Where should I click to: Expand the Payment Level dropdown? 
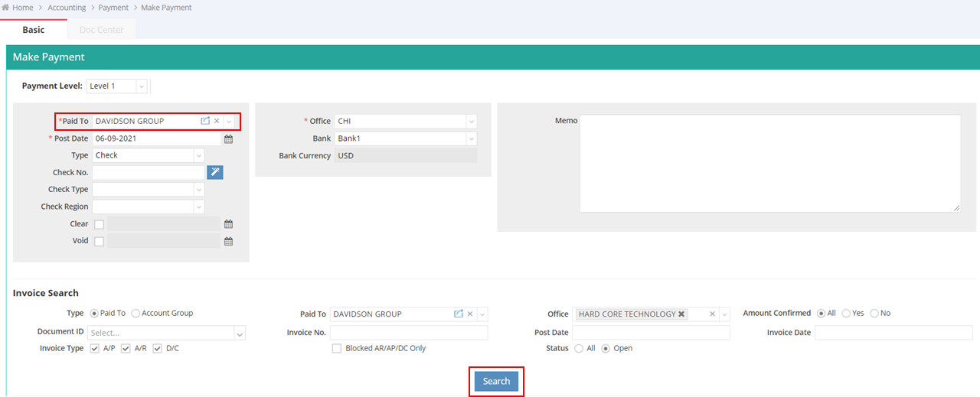pyautogui.click(x=141, y=86)
